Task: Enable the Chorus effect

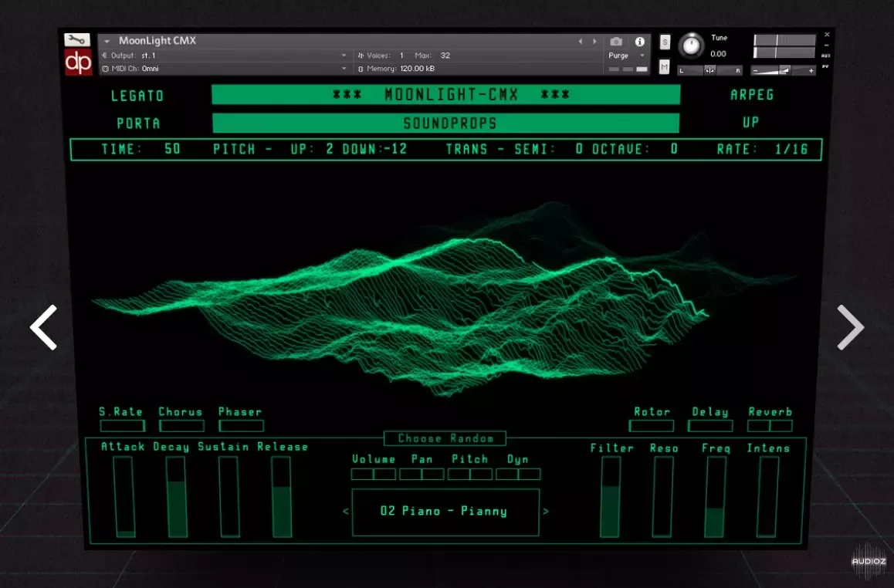Action: point(181,424)
